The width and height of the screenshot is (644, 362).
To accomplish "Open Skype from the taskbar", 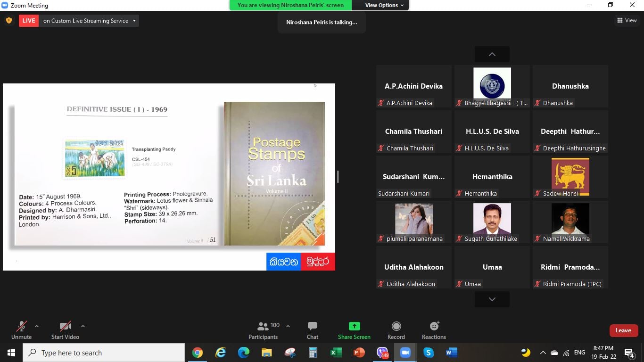I will click(x=428, y=353).
